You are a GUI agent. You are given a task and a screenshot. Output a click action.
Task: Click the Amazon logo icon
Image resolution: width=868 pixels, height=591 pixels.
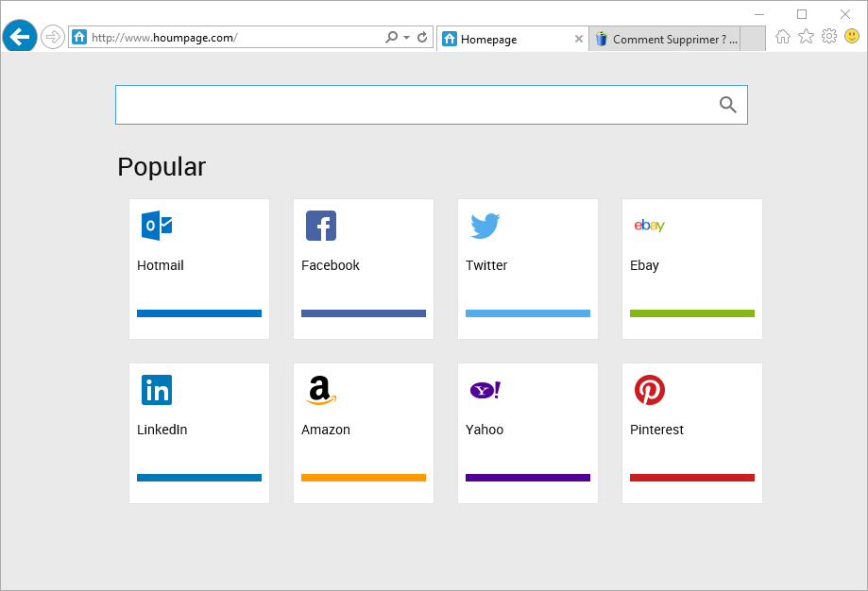click(x=321, y=390)
